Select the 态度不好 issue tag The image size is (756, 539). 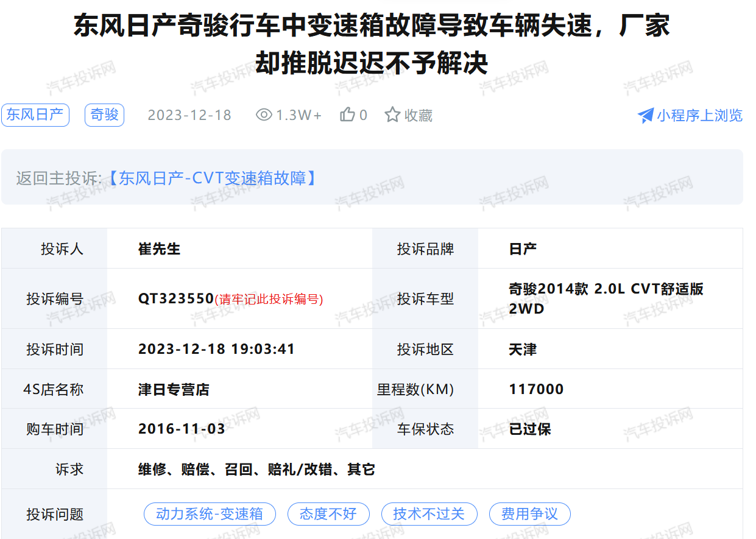[x=328, y=514]
